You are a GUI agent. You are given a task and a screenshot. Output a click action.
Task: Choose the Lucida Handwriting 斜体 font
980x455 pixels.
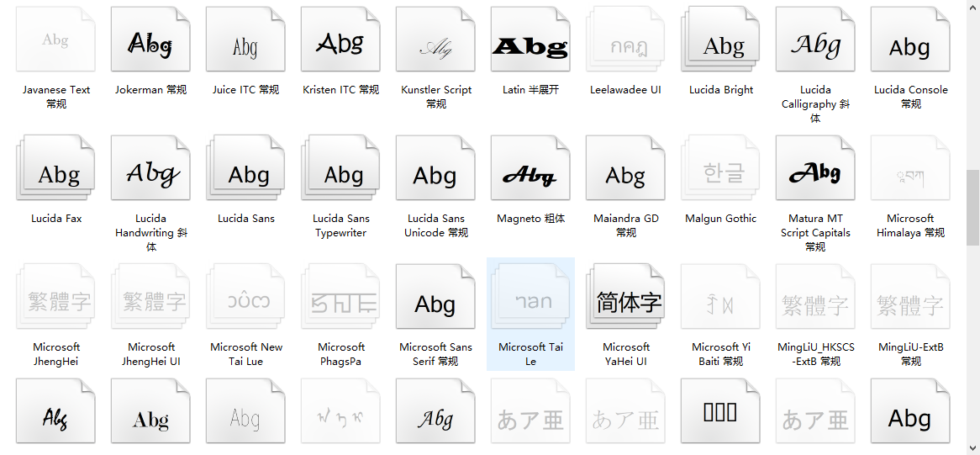pyautogui.click(x=150, y=168)
